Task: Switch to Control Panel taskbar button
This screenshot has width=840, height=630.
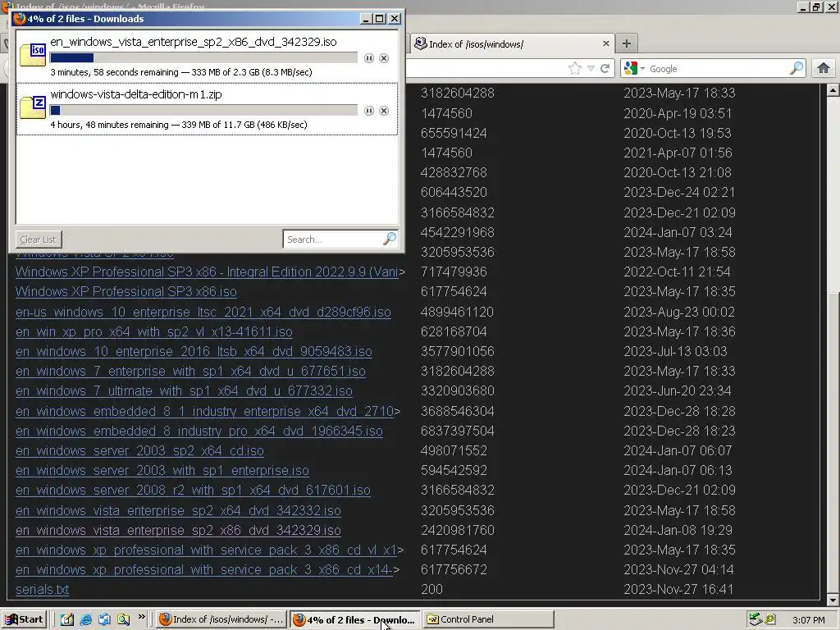Action: pyautogui.click(x=489, y=620)
